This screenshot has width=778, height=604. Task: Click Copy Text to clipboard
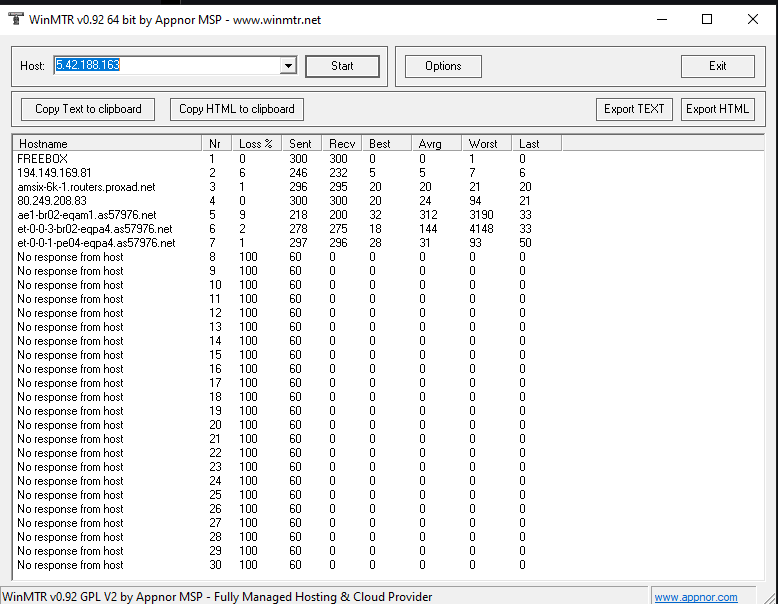(88, 109)
